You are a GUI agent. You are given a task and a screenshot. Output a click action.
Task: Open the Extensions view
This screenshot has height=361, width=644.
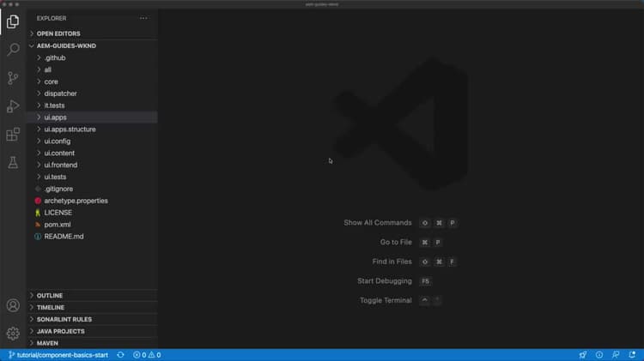tap(13, 135)
